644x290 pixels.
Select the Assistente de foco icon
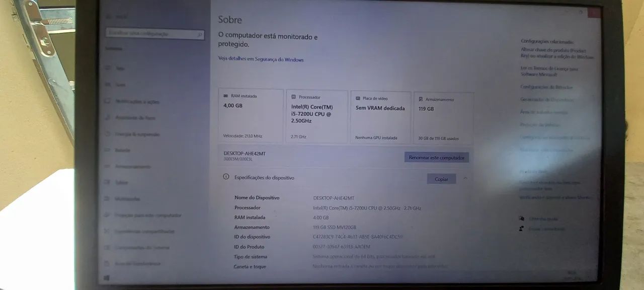[108, 118]
